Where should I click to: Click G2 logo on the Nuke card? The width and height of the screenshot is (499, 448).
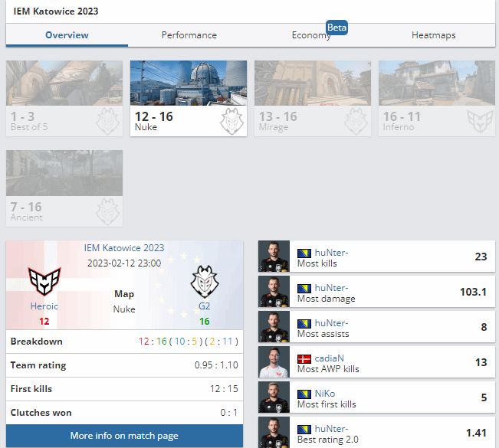coord(231,121)
